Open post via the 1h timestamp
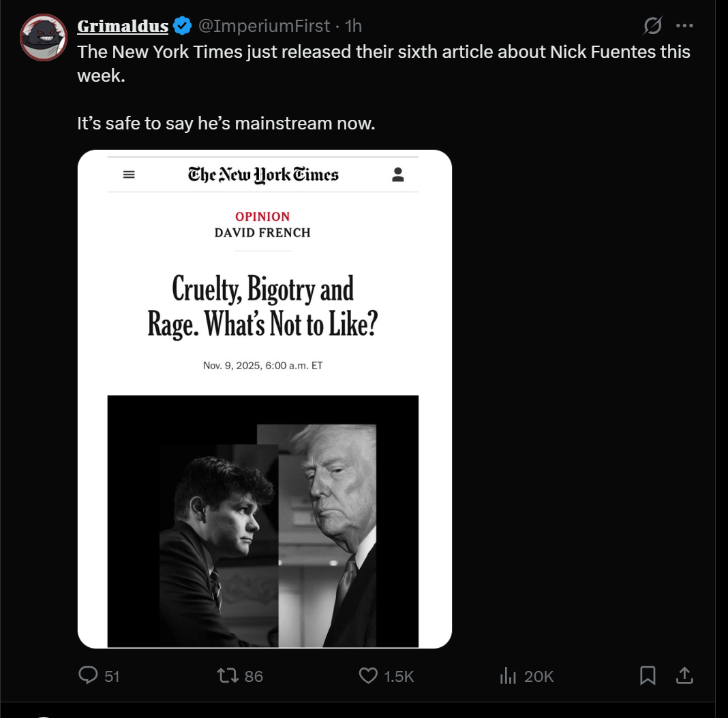This screenshot has width=728, height=718. point(354,26)
